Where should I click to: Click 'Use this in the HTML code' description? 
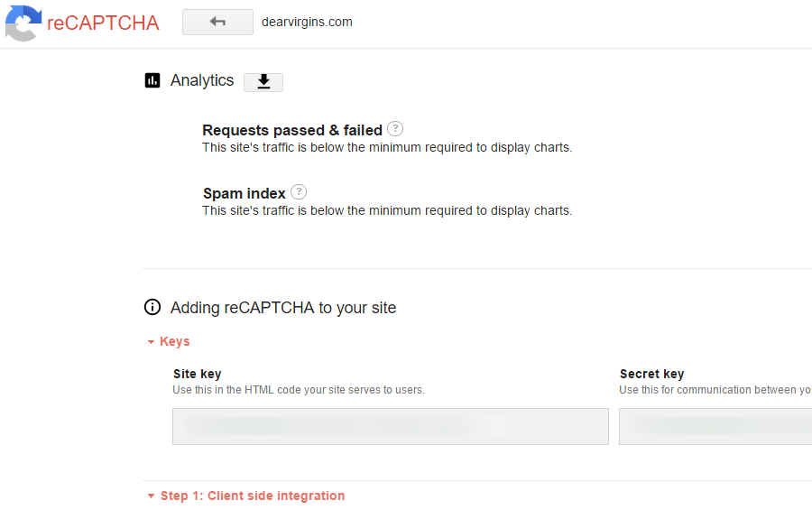point(299,390)
